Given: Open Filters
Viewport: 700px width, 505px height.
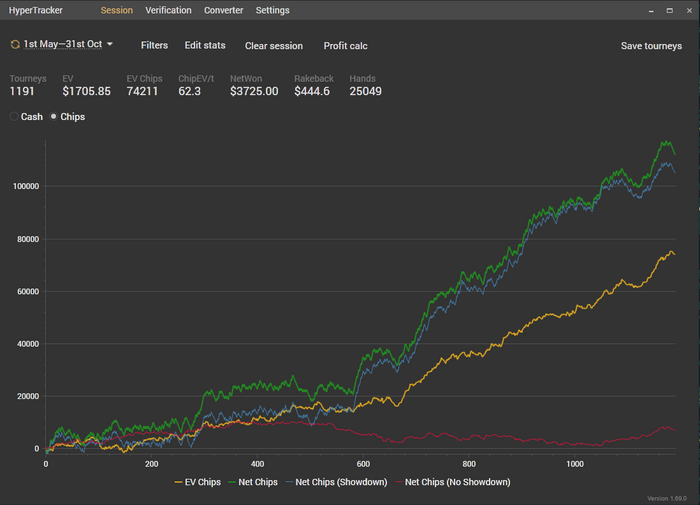Looking at the screenshot, I should (154, 45).
